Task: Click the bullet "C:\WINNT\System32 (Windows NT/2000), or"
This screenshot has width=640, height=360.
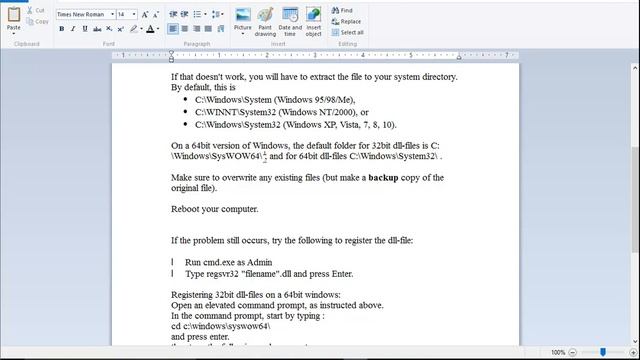Action: pyautogui.click(x=282, y=112)
